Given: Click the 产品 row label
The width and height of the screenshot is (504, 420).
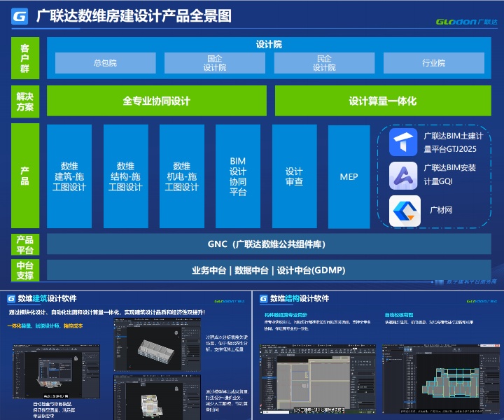Looking at the screenshot, I should coord(25,176).
